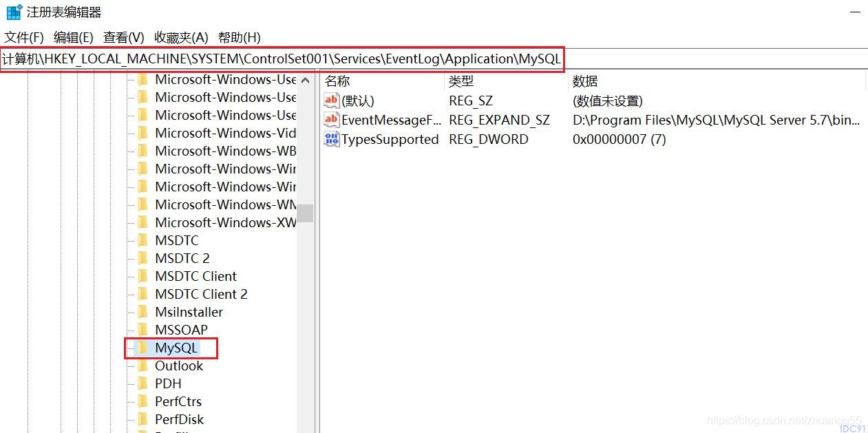The image size is (868, 433).
Task: Open the 编辑(E) menu
Action: (74, 37)
